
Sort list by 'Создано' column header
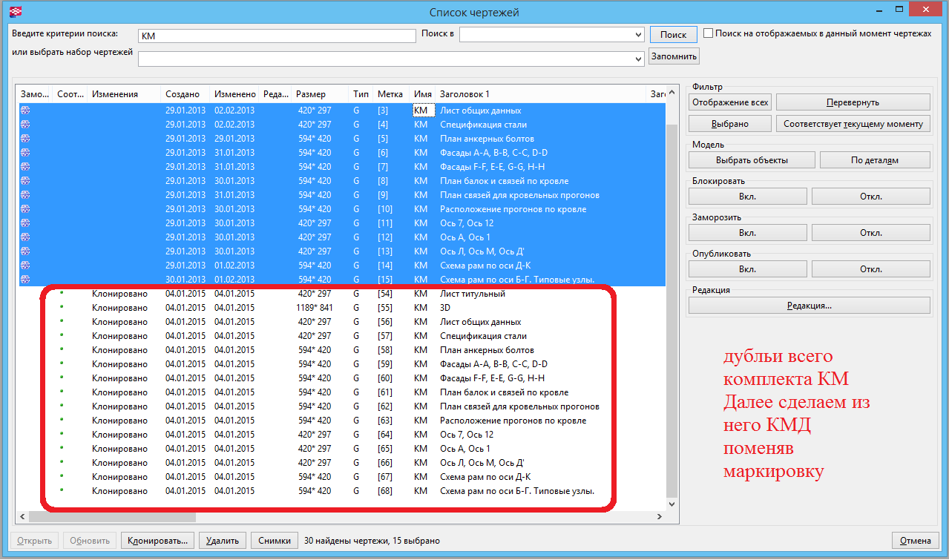[x=183, y=94]
